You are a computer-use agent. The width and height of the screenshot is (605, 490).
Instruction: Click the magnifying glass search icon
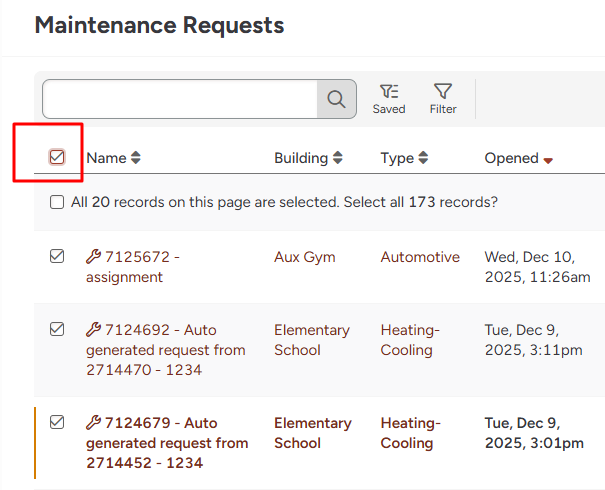336,99
